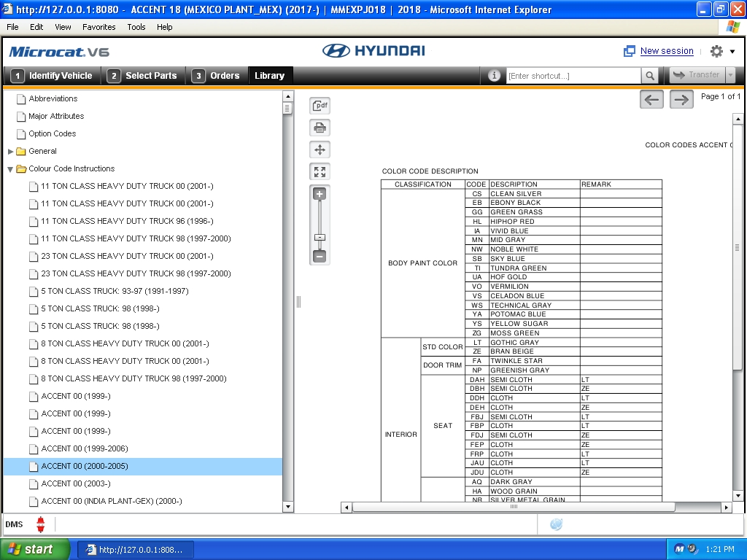This screenshot has height=560, width=747.
Task: Click the zoom slider handle
Action: [x=320, y=237]
